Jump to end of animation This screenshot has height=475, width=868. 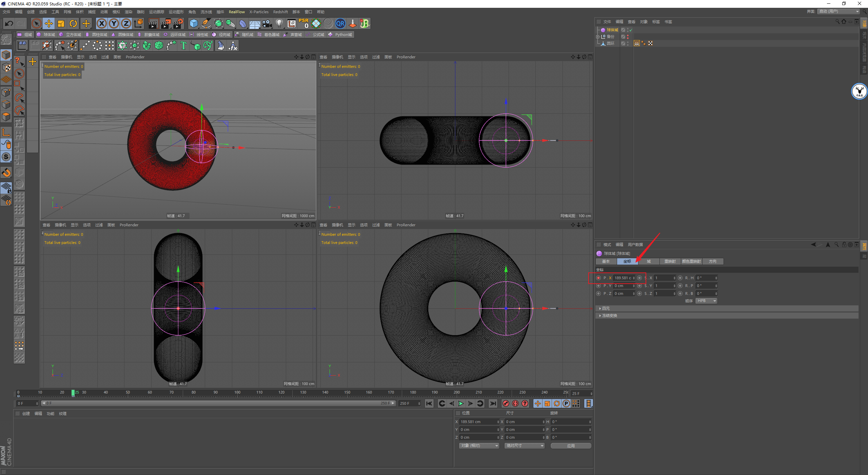pyautogui.click(x=493, y=403)
